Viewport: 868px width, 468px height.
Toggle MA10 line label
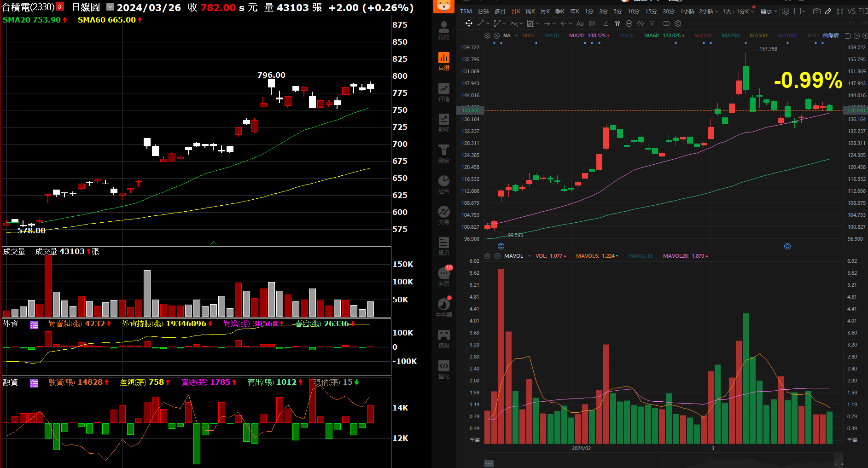pyautogui.click(x=552, y=35)
